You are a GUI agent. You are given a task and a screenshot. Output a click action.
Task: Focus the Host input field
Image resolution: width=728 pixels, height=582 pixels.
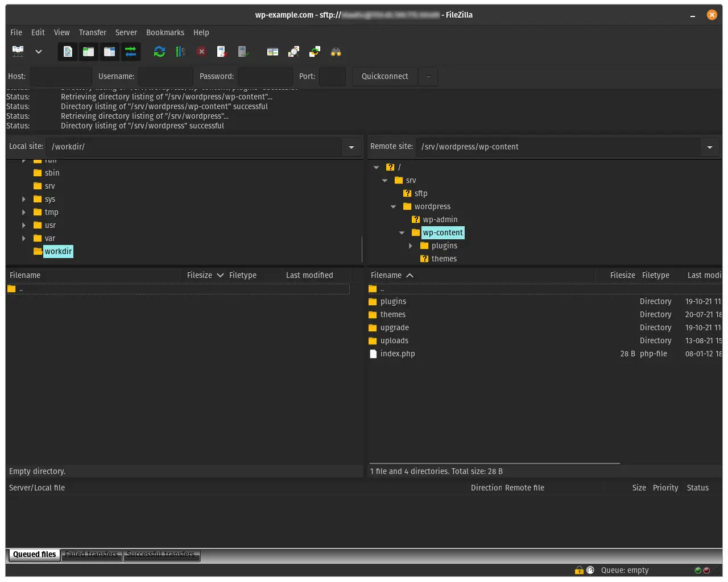(x=61, y=76)
